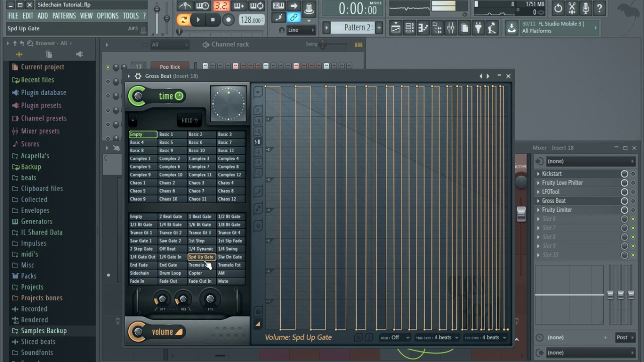Open the VIEW menu
The height and width of the screenshot is (362, 644).
click(x=87, y=16)
